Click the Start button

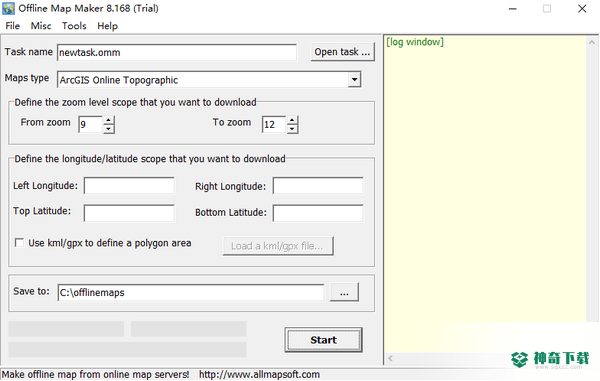coord(323,340)
